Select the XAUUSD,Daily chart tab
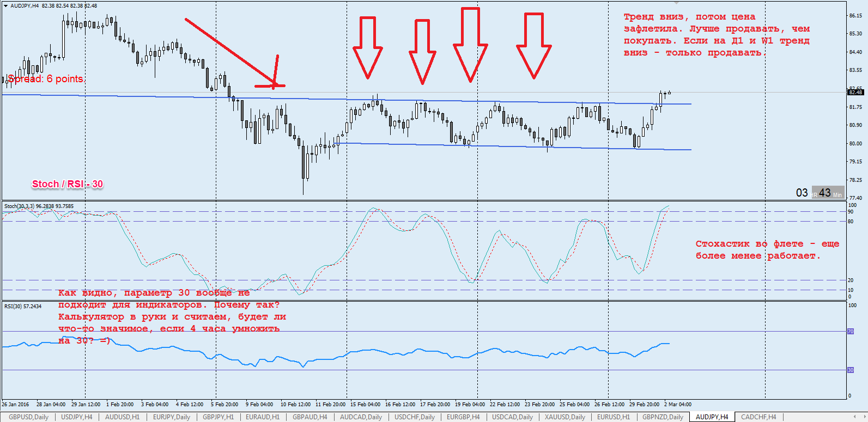Viewport: 868px width, 422px height. point(565,417)
